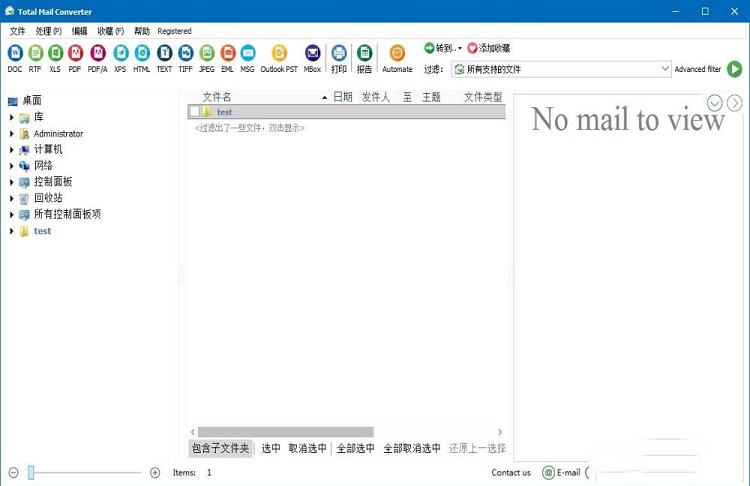Image resolution: width=750 pixels, height=486 pixels.
Task: Open the 文件 menu
Action: [x=17, y=31]
